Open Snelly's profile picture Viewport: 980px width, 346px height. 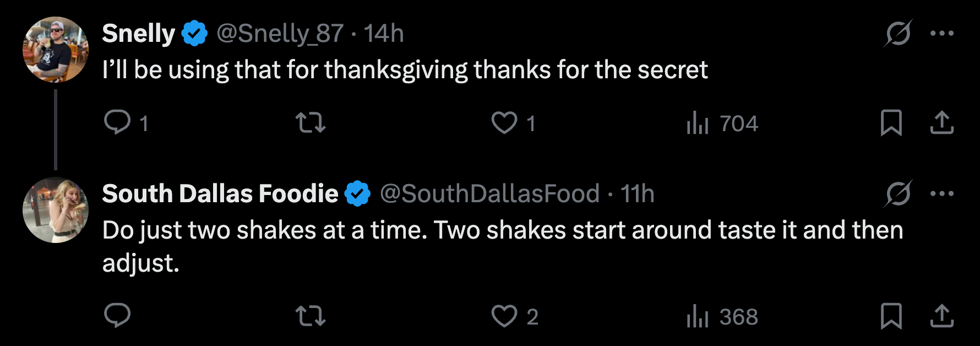55,50
